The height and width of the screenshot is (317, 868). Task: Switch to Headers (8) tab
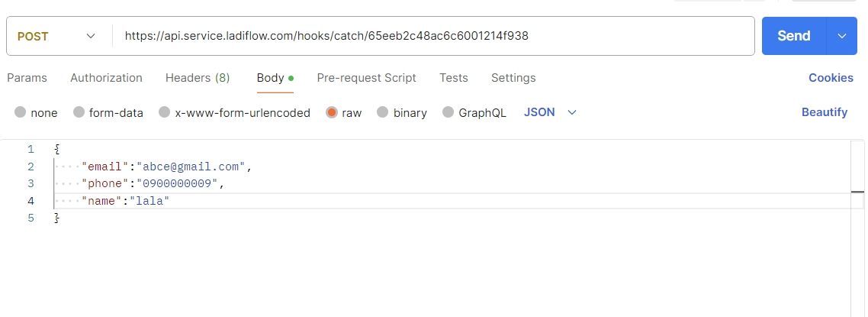tap(198, 78)
